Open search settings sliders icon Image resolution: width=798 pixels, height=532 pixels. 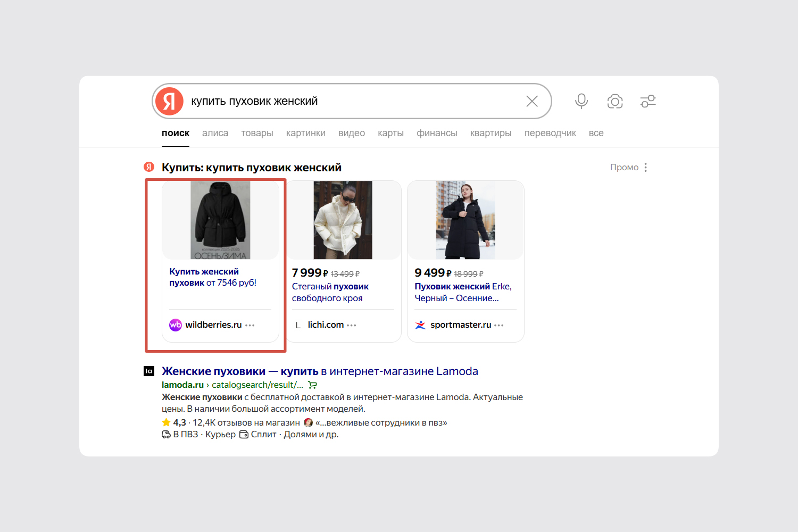(647, 101)
